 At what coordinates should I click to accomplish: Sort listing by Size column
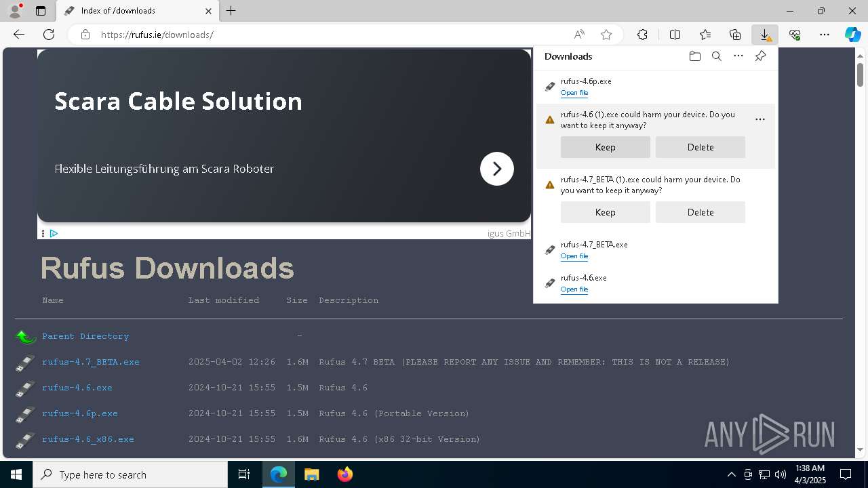297,300
